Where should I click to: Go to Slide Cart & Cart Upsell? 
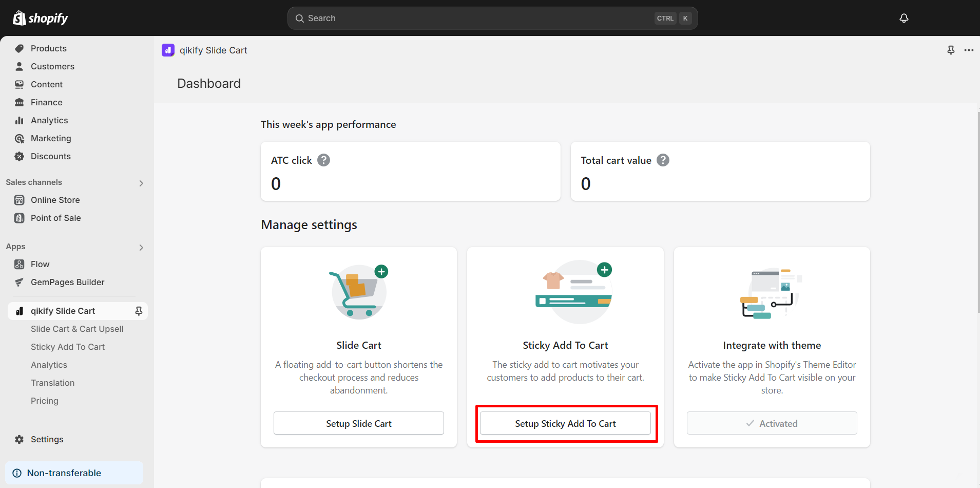(77, 329)
